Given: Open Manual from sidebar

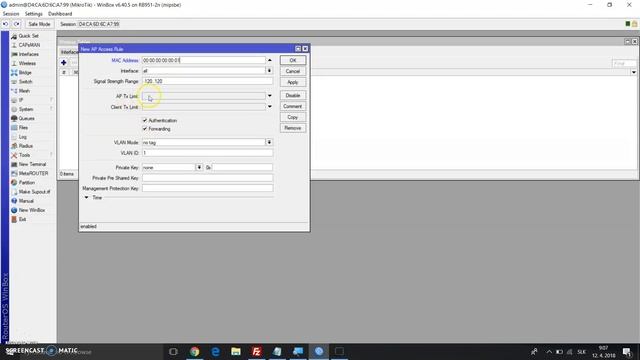Looking at the screenshot, I should 26,201.
